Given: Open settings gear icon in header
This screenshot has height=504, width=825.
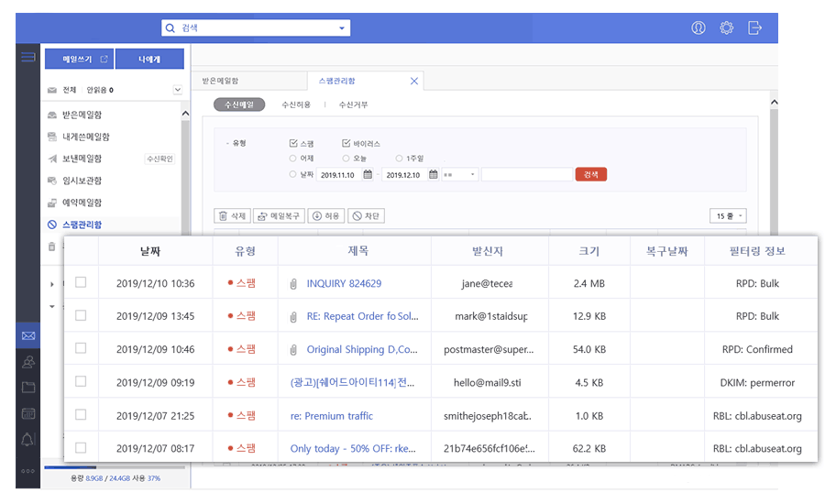Looking at the screenshot, I should coord(727,27).
